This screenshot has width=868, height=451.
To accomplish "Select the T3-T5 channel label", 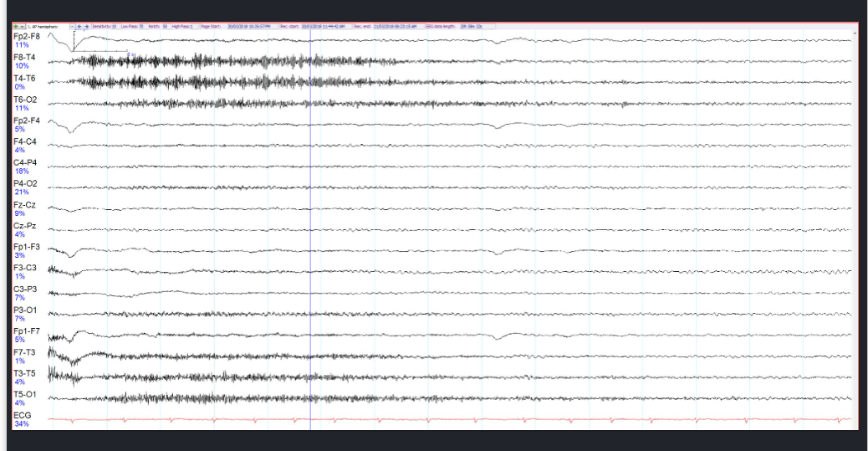I will pyautogui.click(x=24, y=373).
